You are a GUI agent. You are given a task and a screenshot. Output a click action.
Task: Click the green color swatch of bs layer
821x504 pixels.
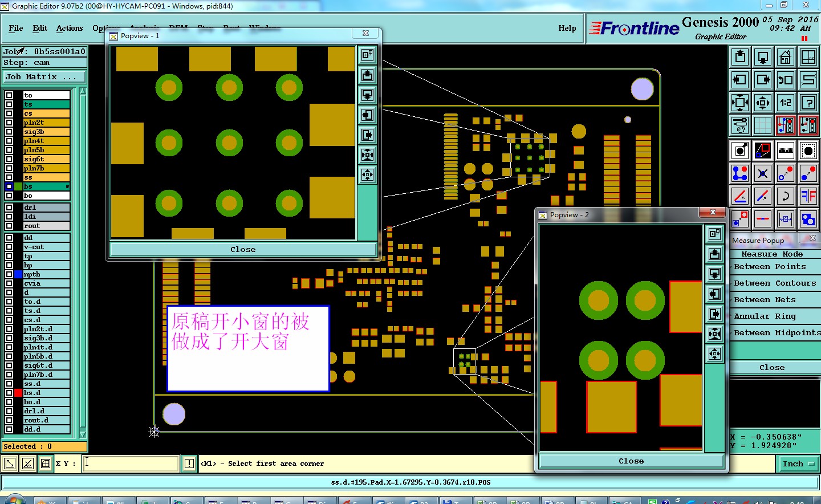click(x=18, y=186)
